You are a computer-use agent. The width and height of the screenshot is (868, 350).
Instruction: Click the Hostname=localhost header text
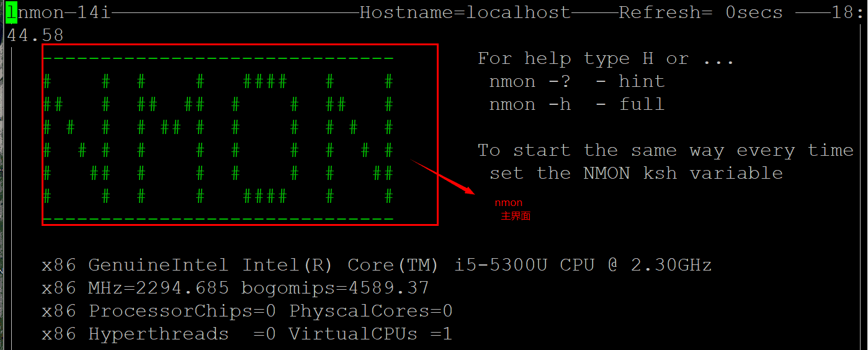coord(465,12)
